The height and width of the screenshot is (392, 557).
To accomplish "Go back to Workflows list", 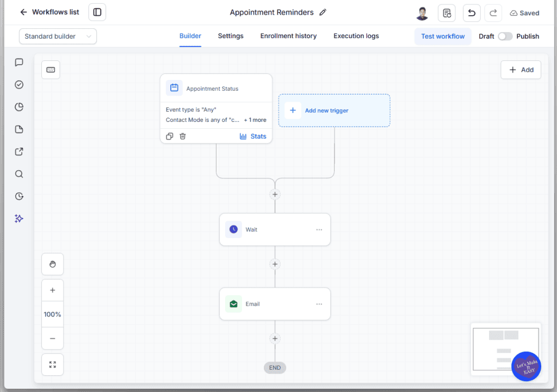I will [49, 12].
